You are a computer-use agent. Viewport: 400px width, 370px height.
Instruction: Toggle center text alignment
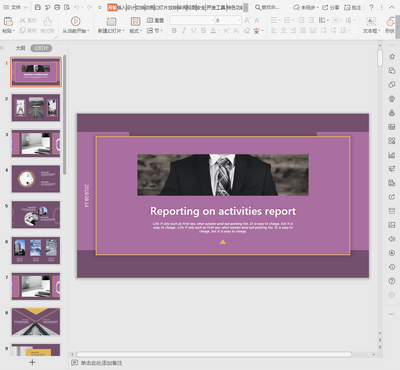284,31
